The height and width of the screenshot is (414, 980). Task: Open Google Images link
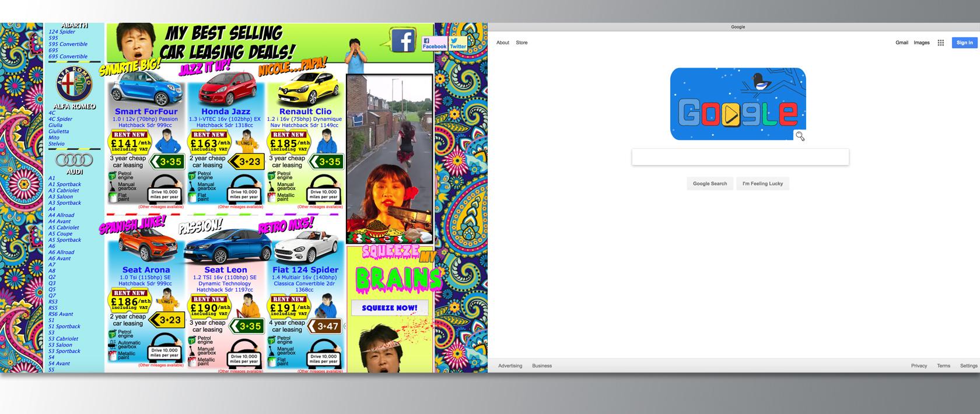pyautogui.click(x=922, y=43)
